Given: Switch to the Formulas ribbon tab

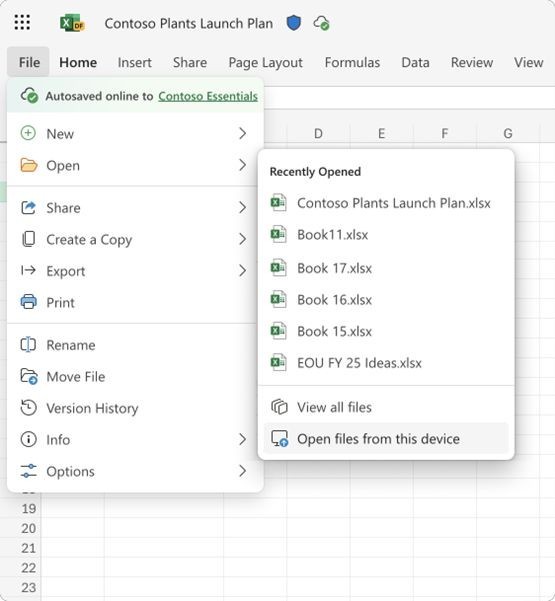Looking at the screenshot, I should 352,62.
